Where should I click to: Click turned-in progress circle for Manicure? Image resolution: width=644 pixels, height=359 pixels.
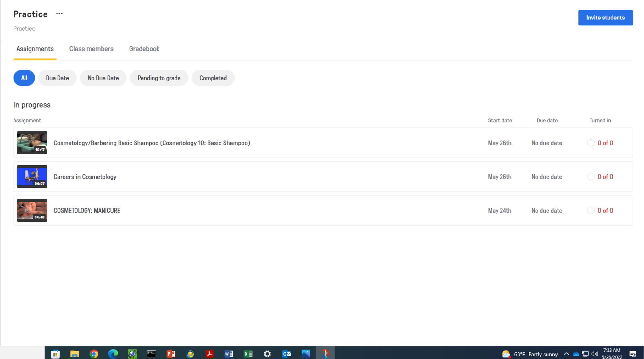pos(591,210)
